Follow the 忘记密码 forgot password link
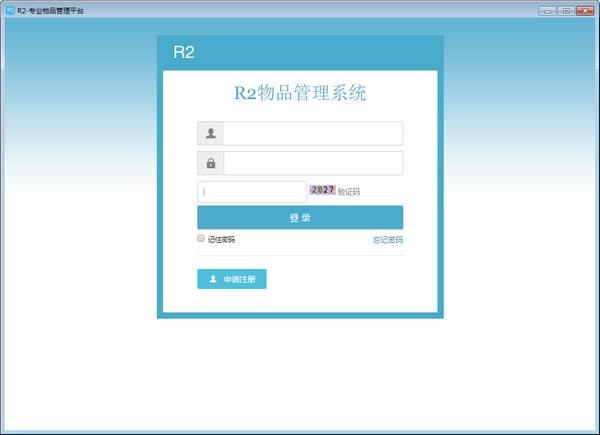600x435 pixels. tap(388, 240)
